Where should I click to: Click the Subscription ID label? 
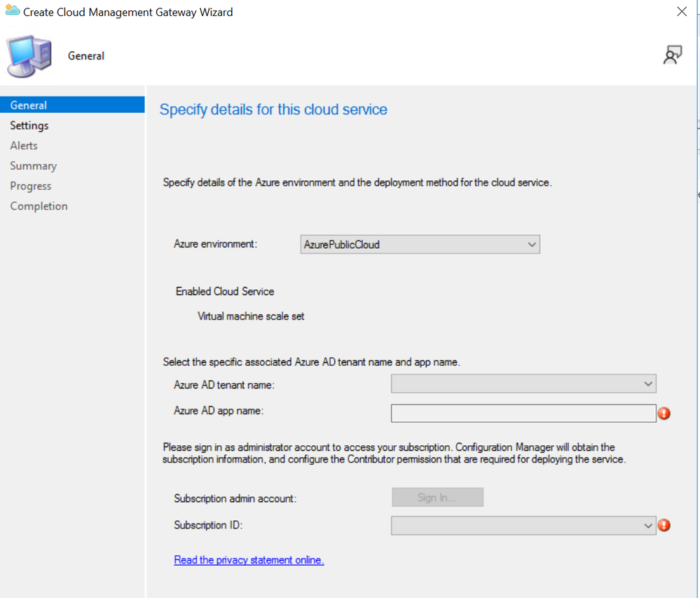click(208, 525)
